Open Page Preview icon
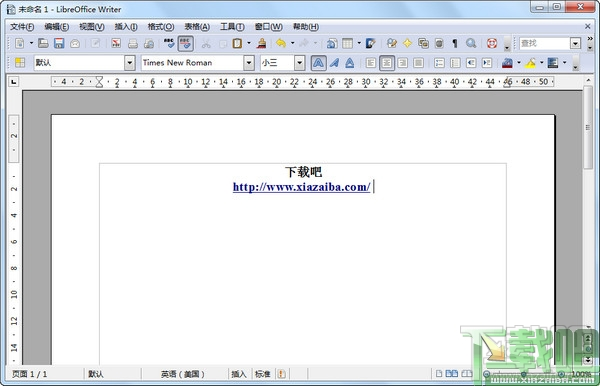 point(149,43)
